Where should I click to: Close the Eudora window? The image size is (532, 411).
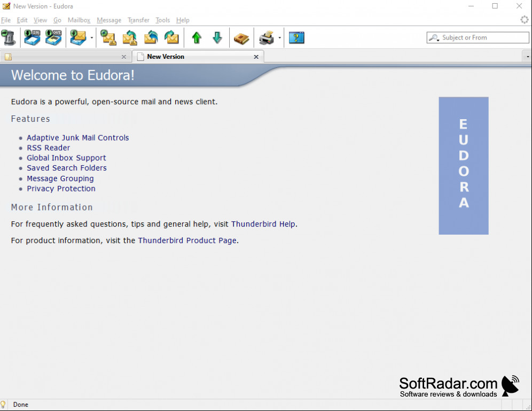tap(519, 6)
